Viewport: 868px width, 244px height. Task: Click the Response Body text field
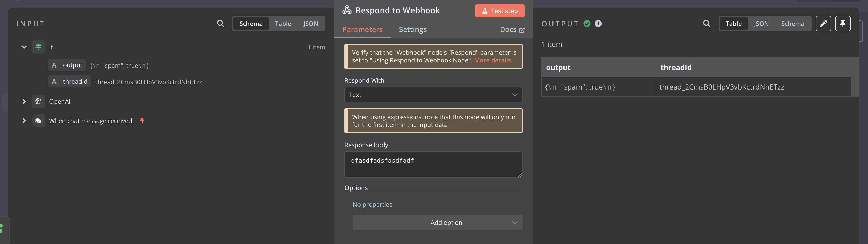coord(433,164)
